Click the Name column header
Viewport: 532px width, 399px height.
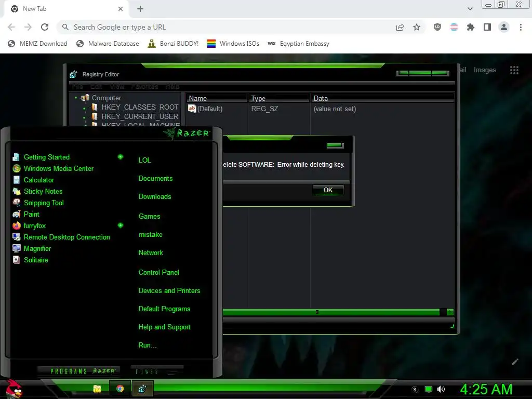pyautogui.click(x=217, y=98)
